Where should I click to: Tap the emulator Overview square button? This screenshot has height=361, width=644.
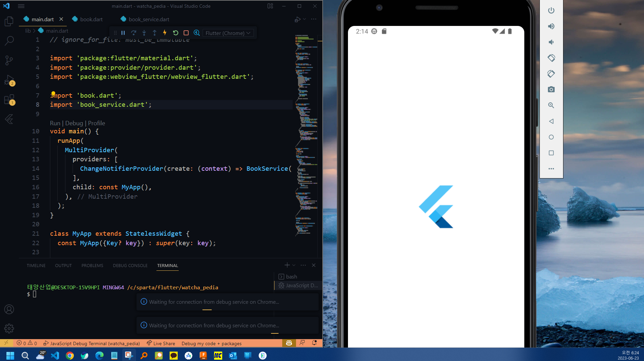click(x=551, y=153)
